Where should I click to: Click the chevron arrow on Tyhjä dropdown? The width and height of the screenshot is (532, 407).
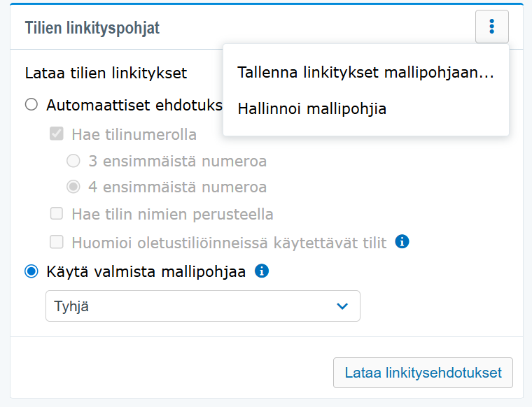click(x=342, y=306)
